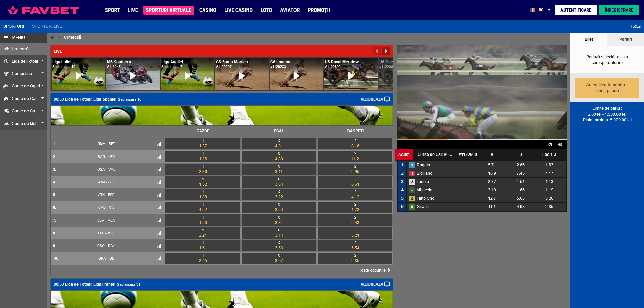Click the Urmează home icon in sidebar
Viewport: 644px width, 308px height.
(6, 49)
